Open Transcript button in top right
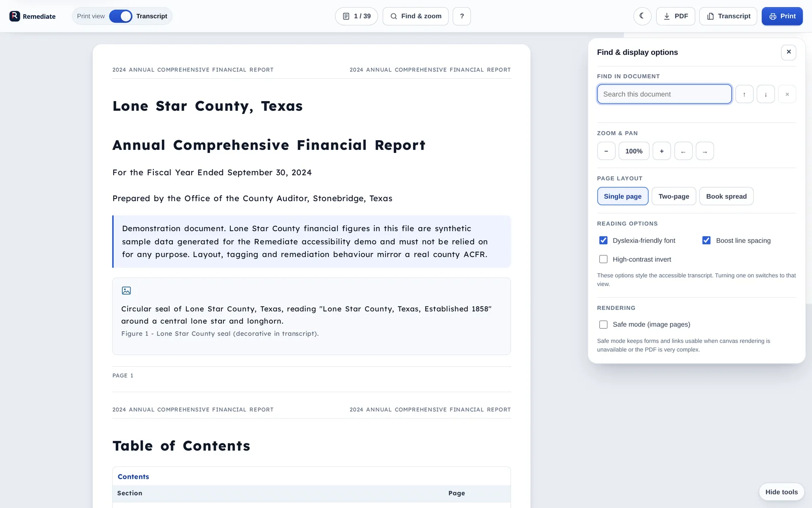 coord(728,16)
